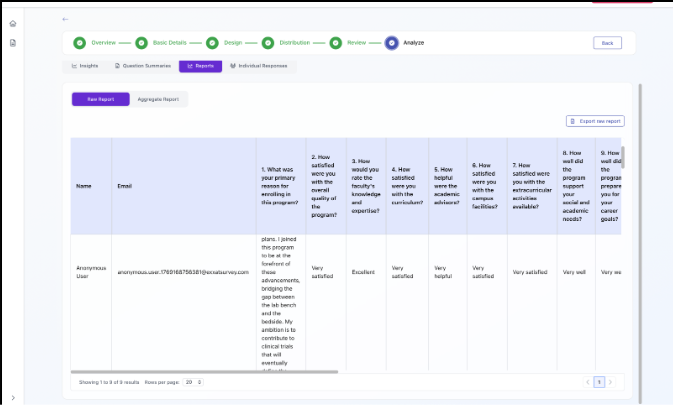The height and width of the screenshot is (405, 673).
Task: Click the Review step check icon
Action: pyautogui.click(x=336, y=43)
